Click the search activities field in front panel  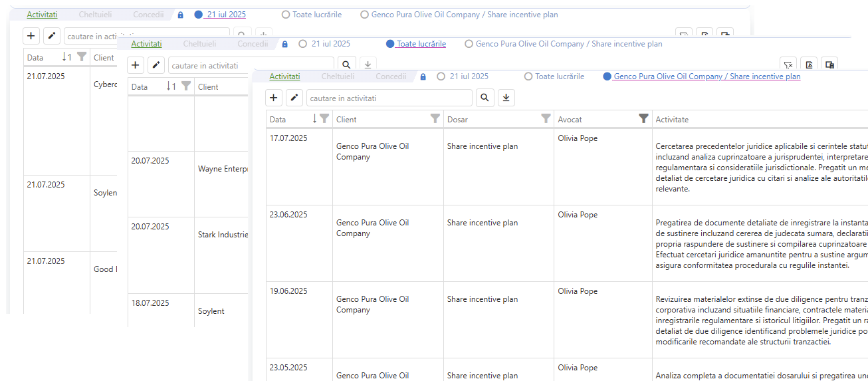click(x=389, y=98)
